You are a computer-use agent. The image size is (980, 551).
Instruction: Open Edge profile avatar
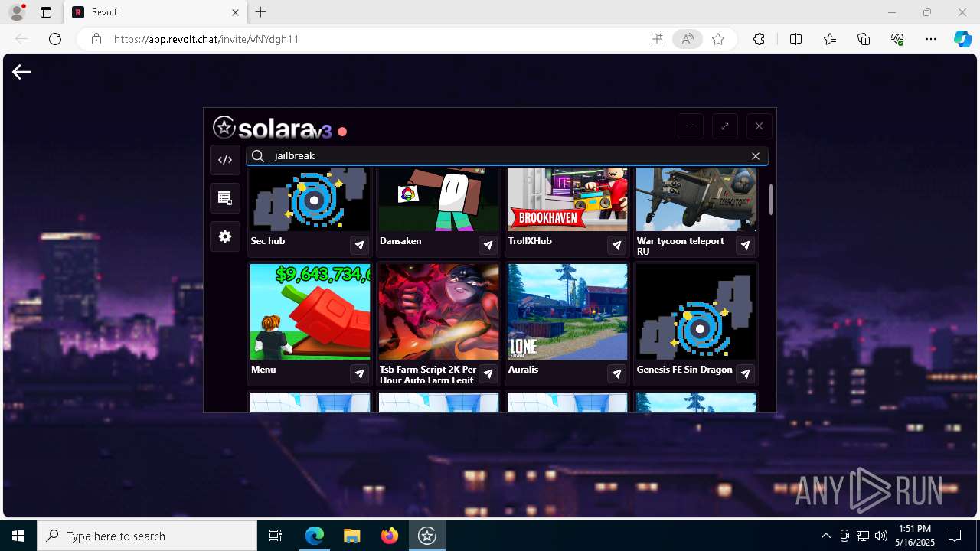click(16, 12)
